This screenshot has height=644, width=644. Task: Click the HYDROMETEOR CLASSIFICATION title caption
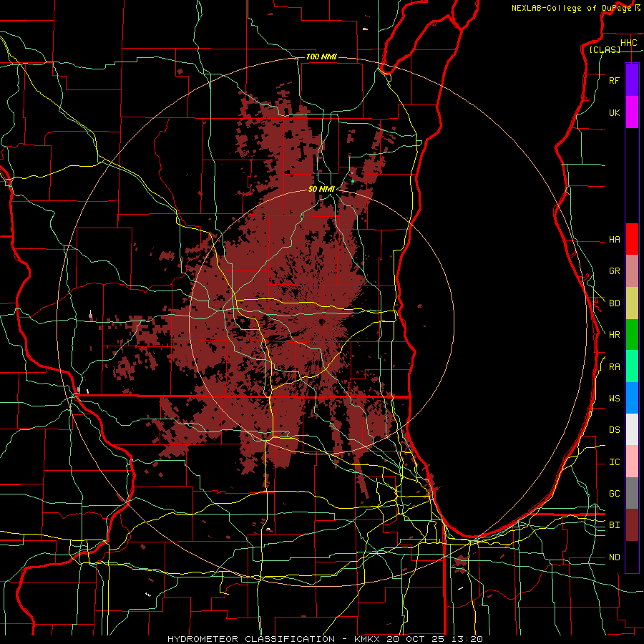[x=251, y=639]
